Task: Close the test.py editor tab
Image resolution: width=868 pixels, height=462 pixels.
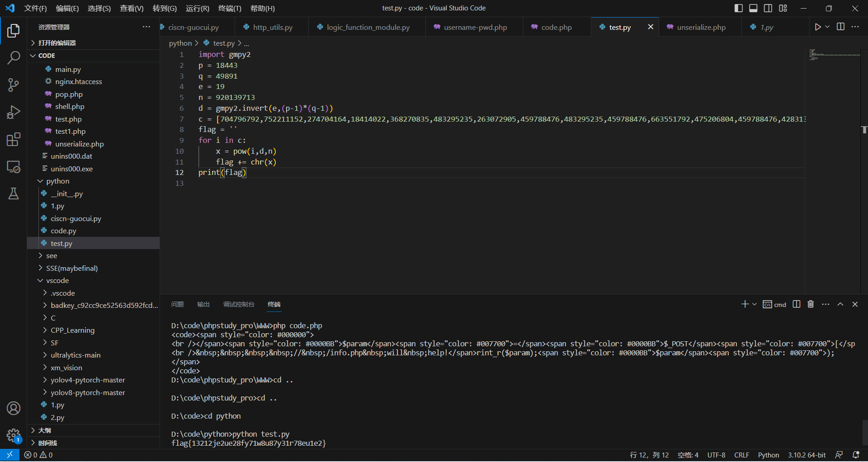Action: coord(651,27)
